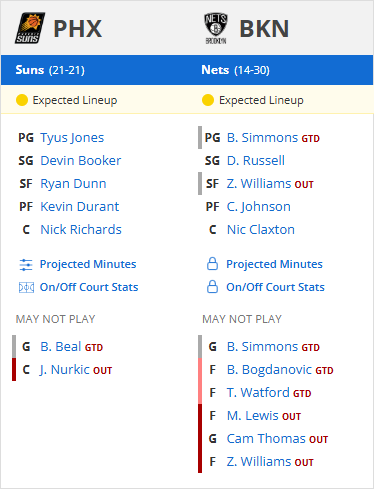374x489 pixels.
Task: Click the Suns Projected Minutes sliders icon
Action: click(x=26, y=265)
